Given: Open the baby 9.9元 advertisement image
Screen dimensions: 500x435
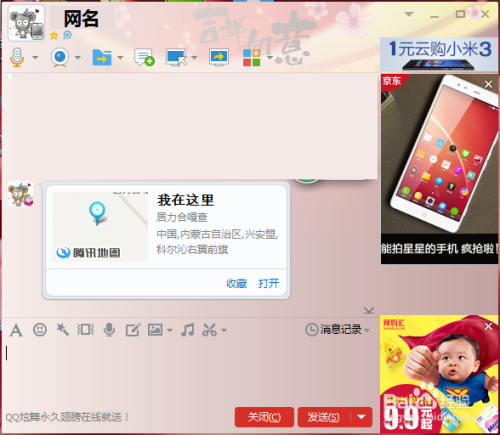Looking at the screenshot, I should (x=439, y=374).
